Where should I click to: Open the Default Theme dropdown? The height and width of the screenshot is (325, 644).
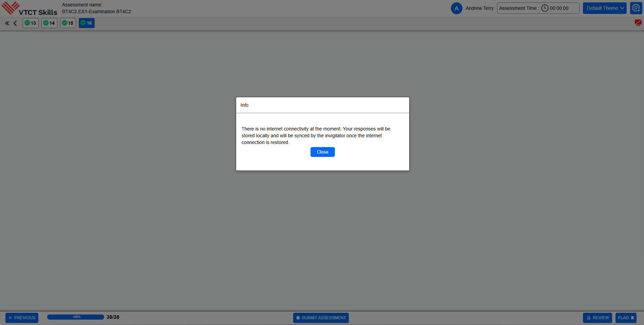605,8
